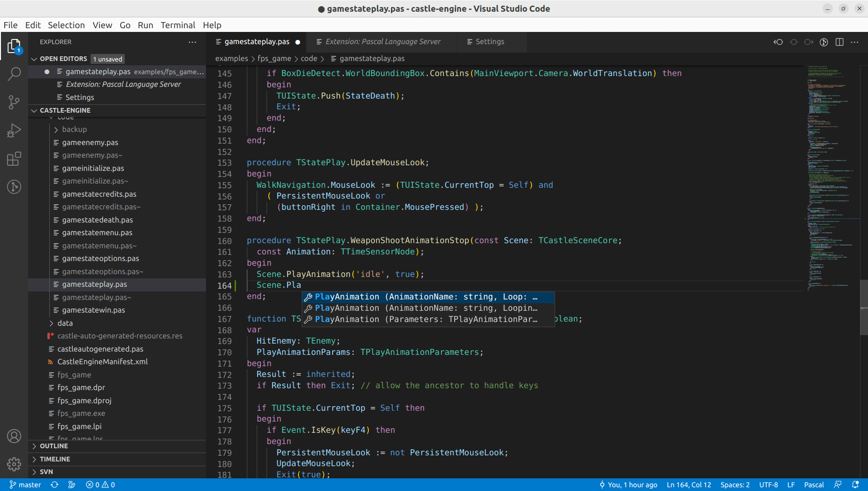
Task: Select the gamestateplay.pas editor tab
Action: (x=257, y=42)
